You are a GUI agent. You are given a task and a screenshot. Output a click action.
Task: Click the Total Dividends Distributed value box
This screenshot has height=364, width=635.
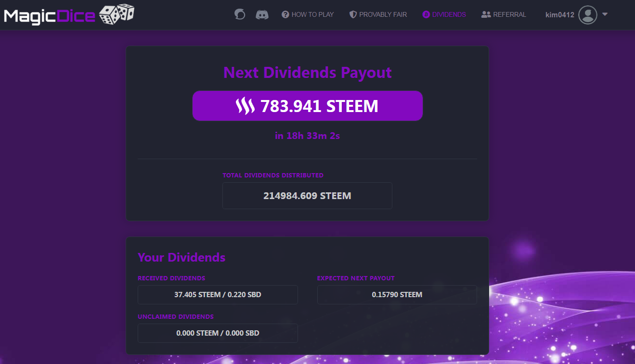tap(307, 196)
